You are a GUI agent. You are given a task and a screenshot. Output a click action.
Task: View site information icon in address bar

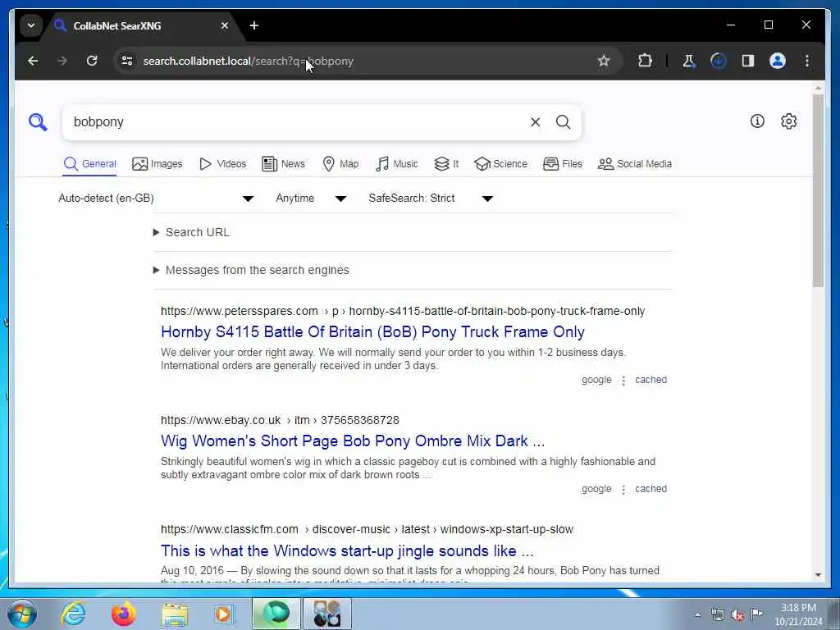[x=127, y=61]
